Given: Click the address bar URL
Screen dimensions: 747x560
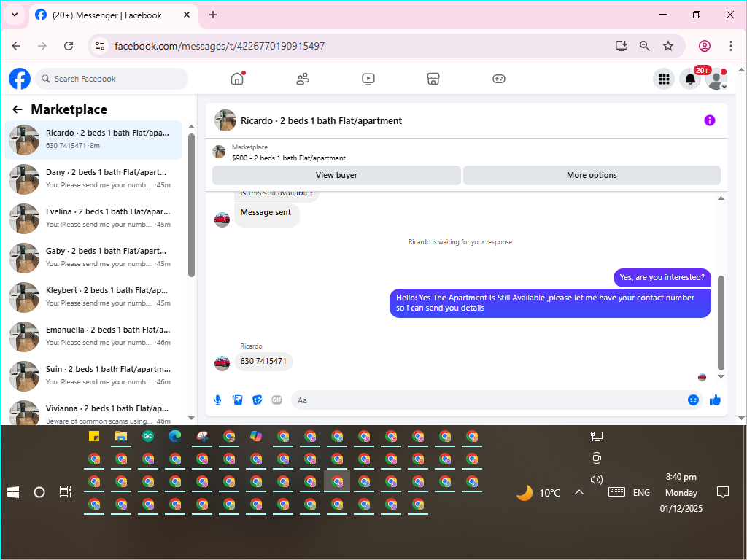Looking at the screenshot, I should tap(220, 46).
